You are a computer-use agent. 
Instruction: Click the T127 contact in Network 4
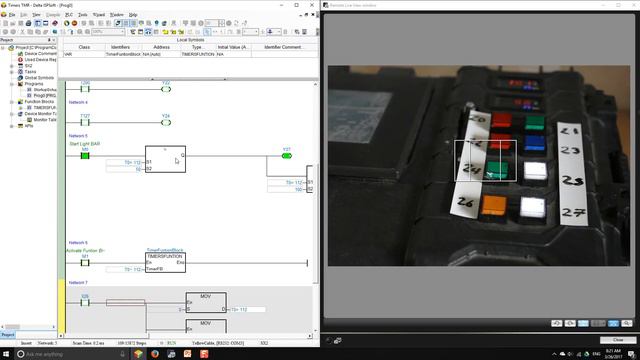[x=85, y=122]
